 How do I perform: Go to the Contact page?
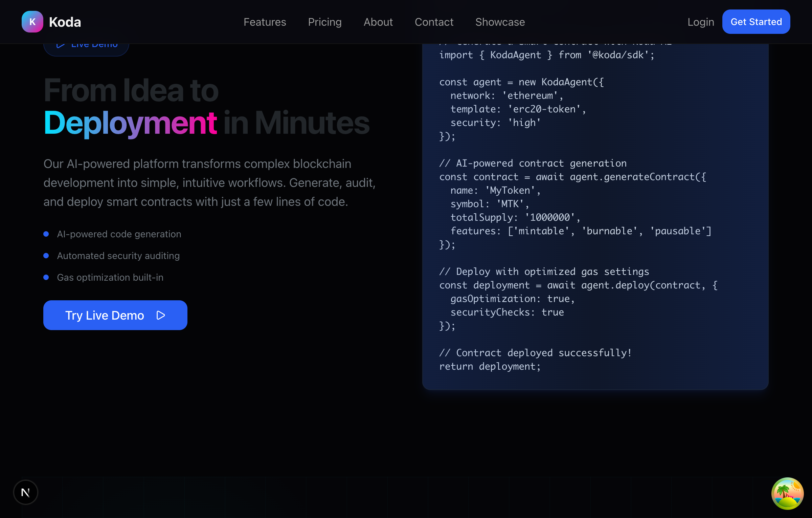(434, 22)
